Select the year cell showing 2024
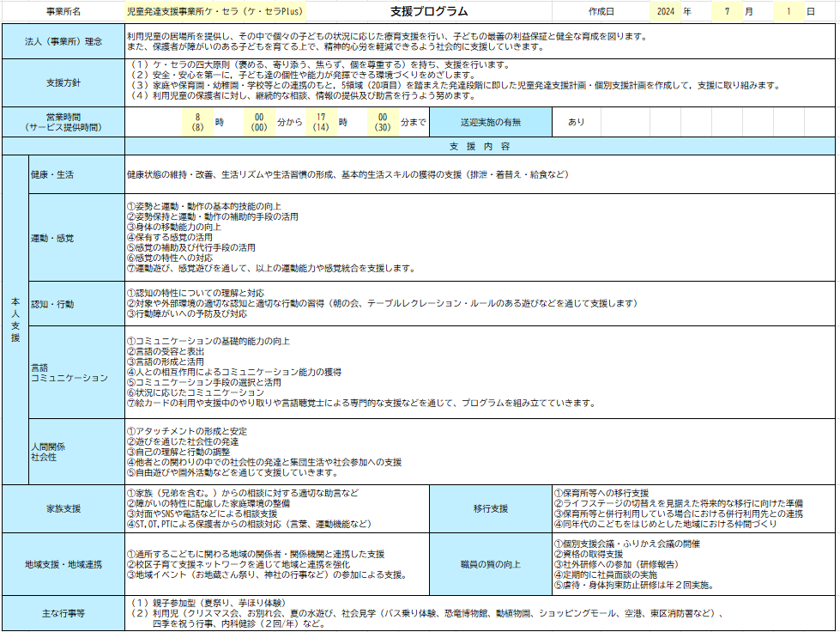The height and width of the screenshot is (632, 840). (x=665, y=12)
